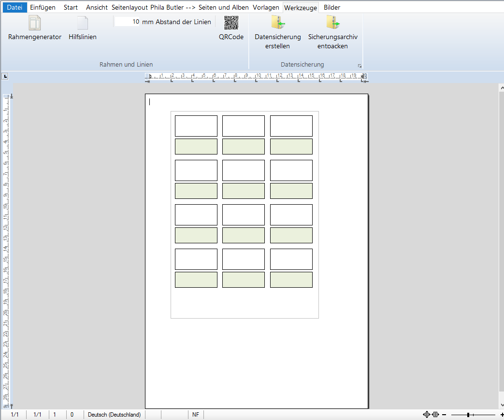Image resolution: width=504 pixels, height=420 pixels.
Task: Click the vertical scrollbar down arrow
Action: [x=501, y=405]
